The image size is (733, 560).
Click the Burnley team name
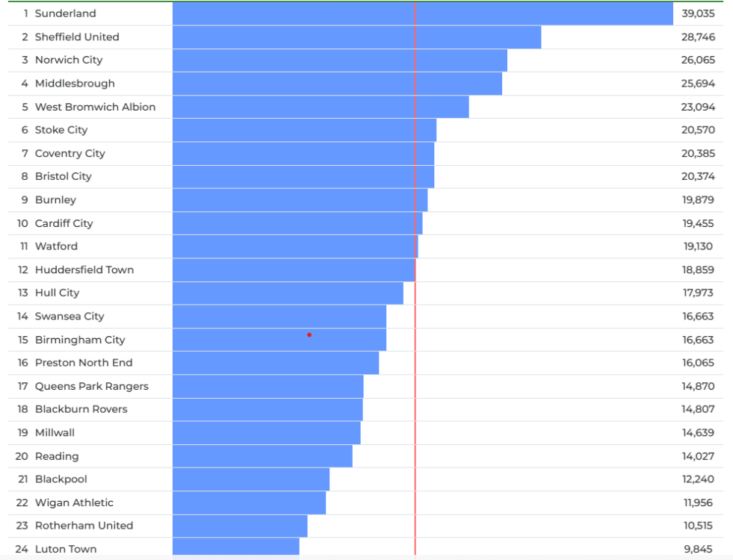(55, 200)
